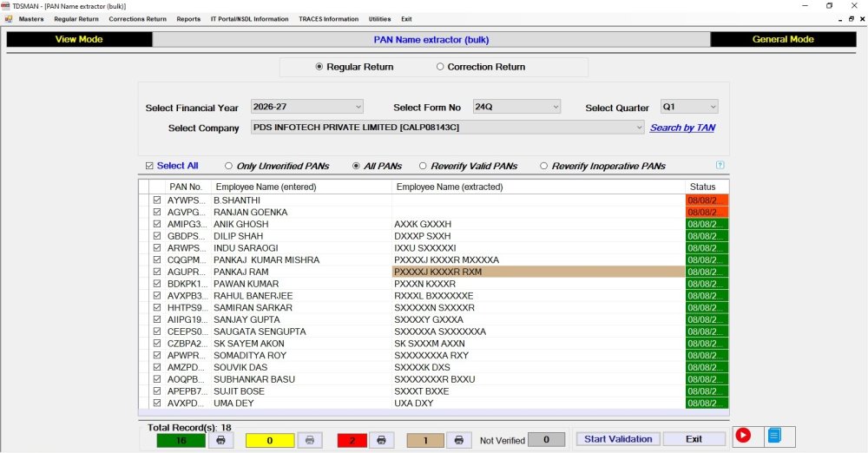Open the Select Financial Year dropdown
The image size is (868, 453).
click(x=307, y=107)
